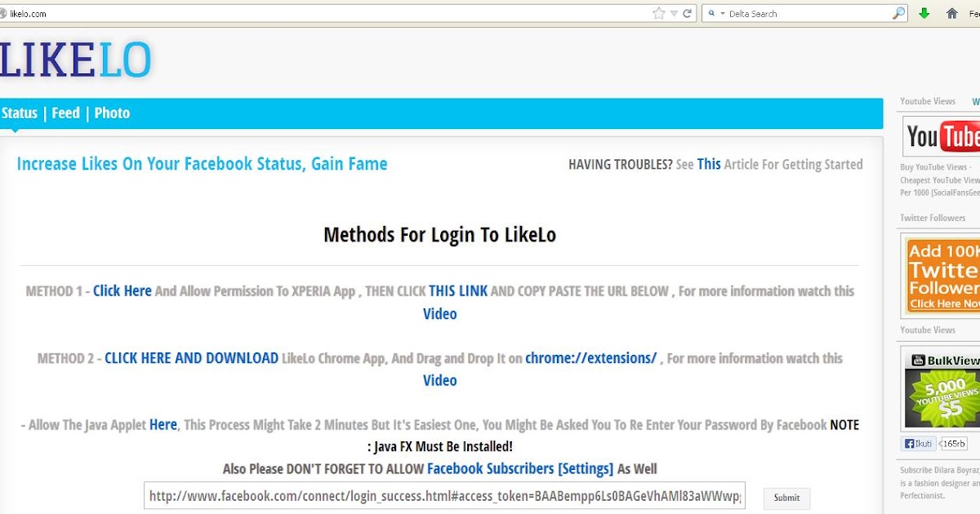This screenshot has height=514, width=980.
Task: Switch to the Photo tab
Action: [112, 113]
